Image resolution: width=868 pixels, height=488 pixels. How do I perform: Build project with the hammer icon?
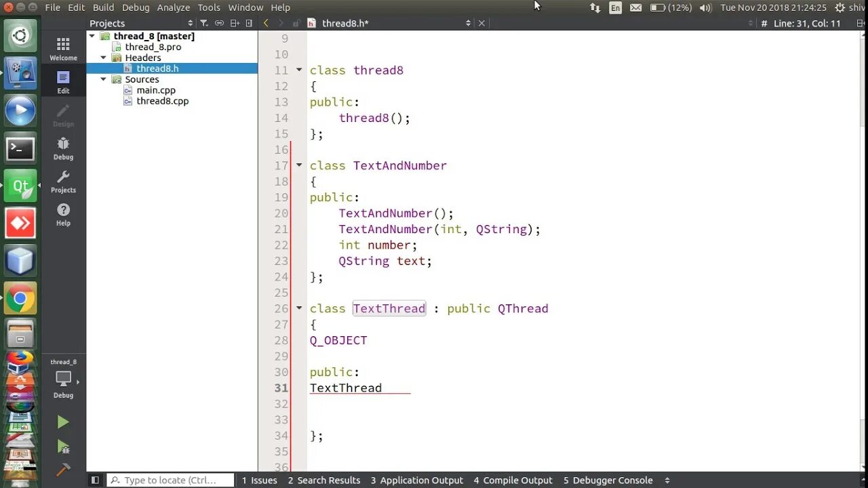point(63,469)
